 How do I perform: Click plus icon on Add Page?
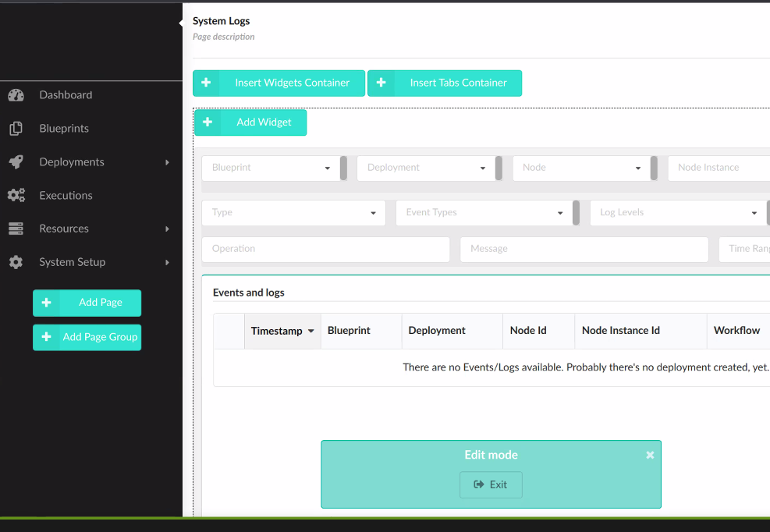click(x=46, y=303)
